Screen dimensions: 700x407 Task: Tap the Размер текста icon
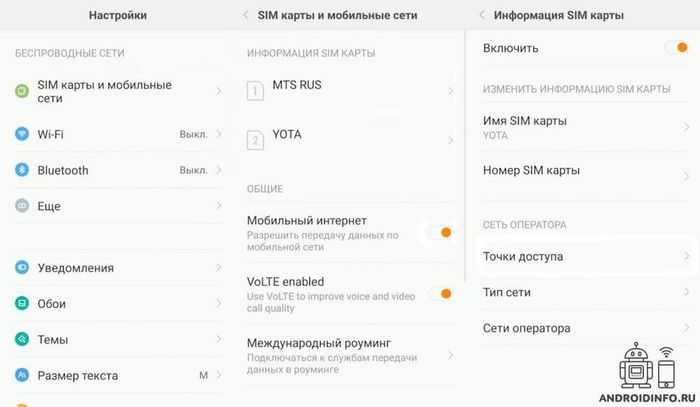[22, 375]
